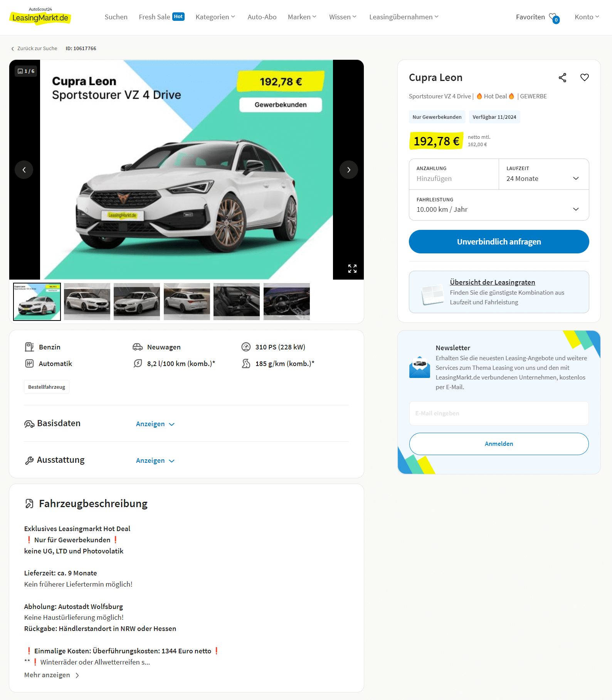Click the back arrow Zurück zur Suche
This screenshot has height=700, width=612.
34,49
